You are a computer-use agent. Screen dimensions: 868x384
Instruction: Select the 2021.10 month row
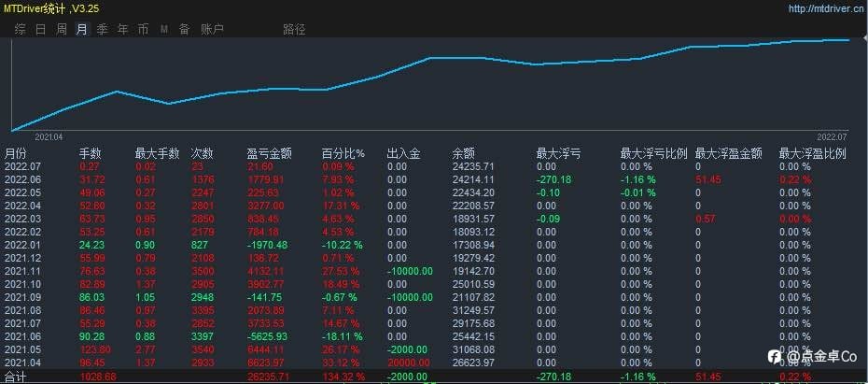click(x=434, y=284)
